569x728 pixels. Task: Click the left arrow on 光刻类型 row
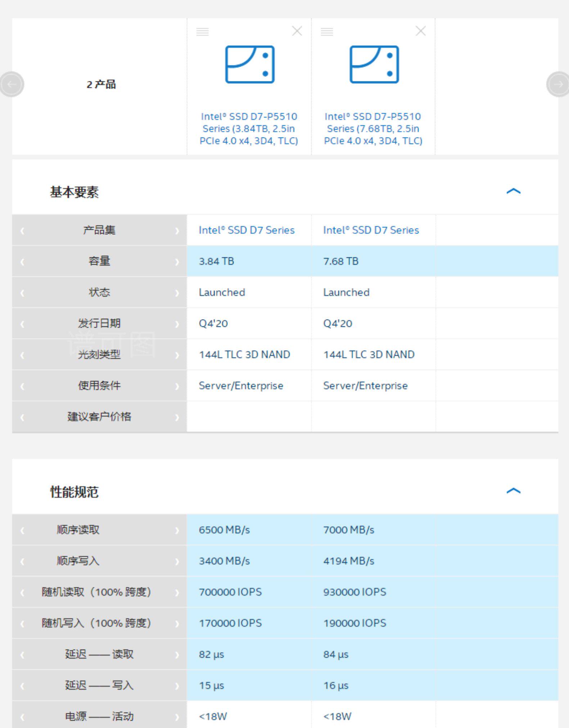point(22,355)
